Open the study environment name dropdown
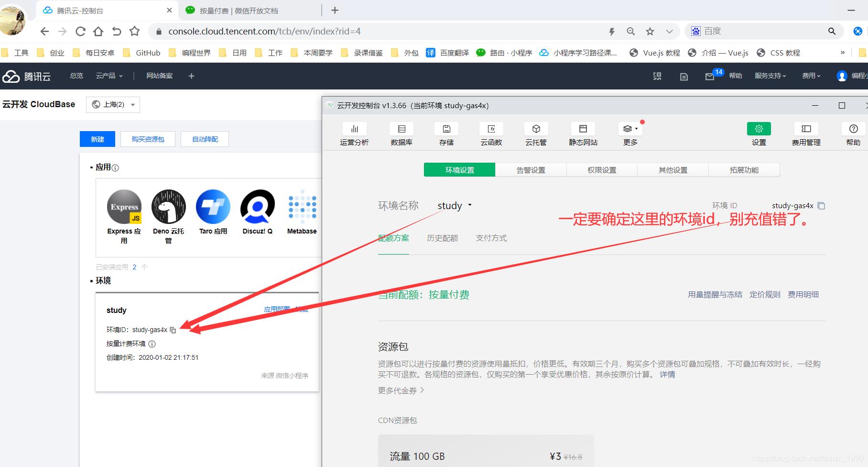Image resolution: width=868 pixels, height=467 pixels. click(x=455, y=206)
